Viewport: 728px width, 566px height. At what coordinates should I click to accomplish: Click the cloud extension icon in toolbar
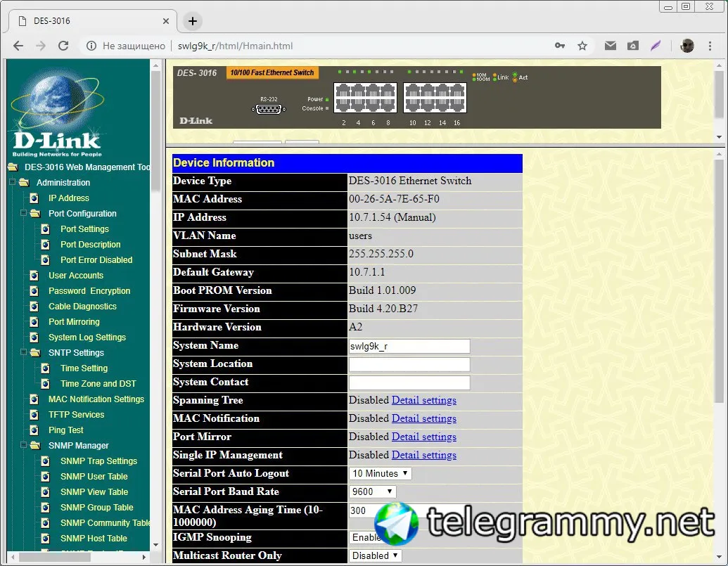pyautogui.click(x=633, y=46)
